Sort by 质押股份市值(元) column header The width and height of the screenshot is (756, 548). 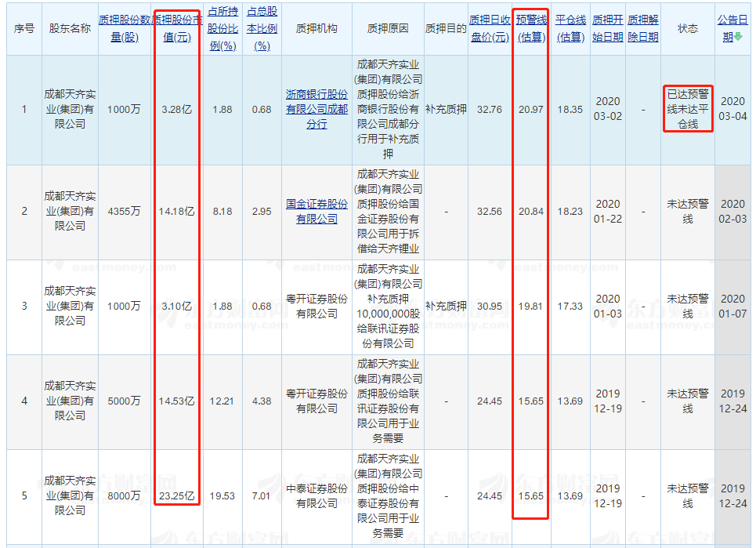(176, 28)
